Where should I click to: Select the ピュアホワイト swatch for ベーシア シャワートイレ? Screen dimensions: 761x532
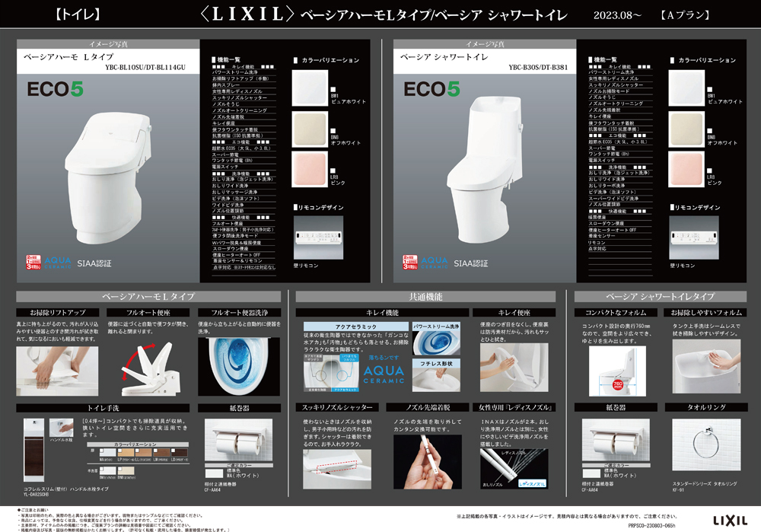coord(686,88)
